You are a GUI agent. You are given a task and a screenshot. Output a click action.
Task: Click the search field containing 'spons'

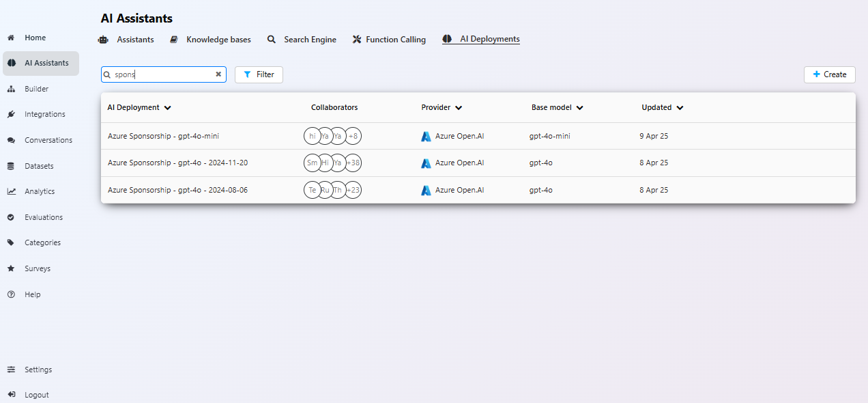(164, 74)
